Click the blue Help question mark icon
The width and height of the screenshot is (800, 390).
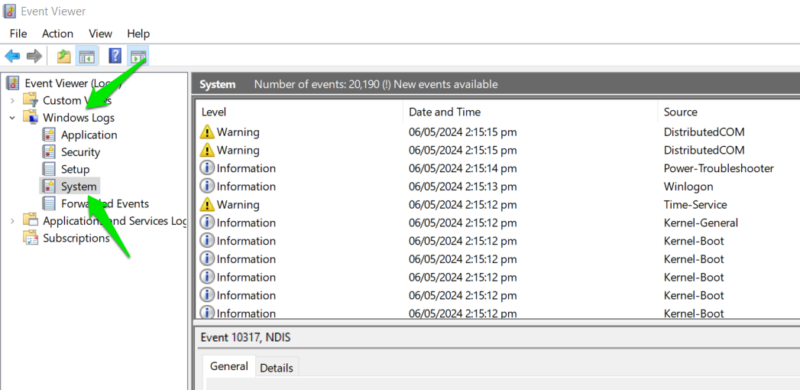(x=115, y=56)
